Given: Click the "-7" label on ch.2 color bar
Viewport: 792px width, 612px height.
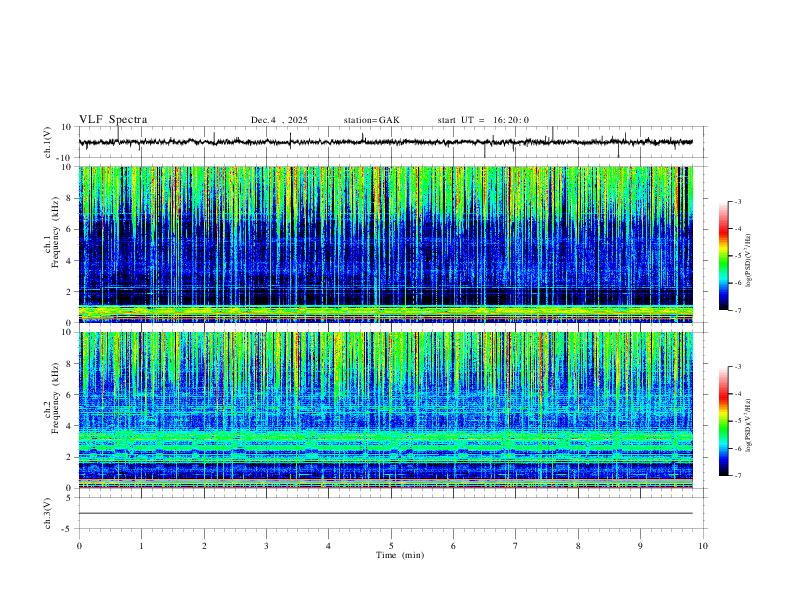Looking at the screenshot, I should coord(737,476).
